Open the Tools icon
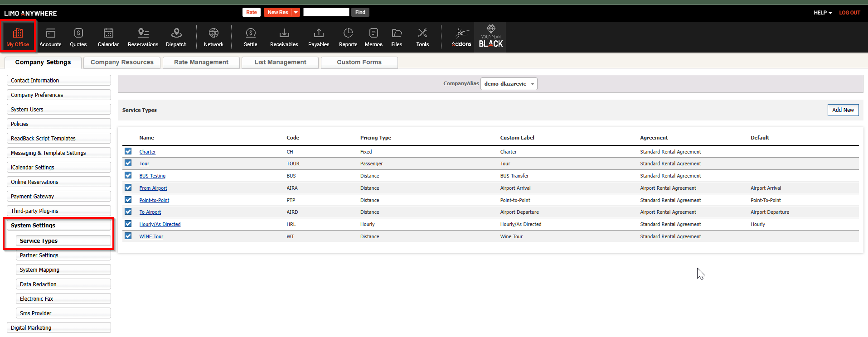The width and height of the screenshot is (868, 337). tap(422, 37)
